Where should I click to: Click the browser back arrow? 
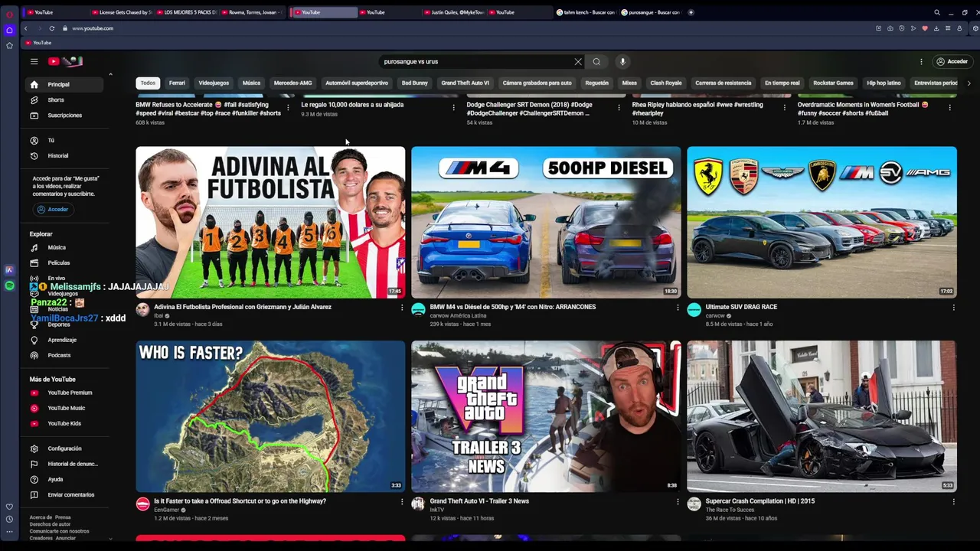coord(25,28)
